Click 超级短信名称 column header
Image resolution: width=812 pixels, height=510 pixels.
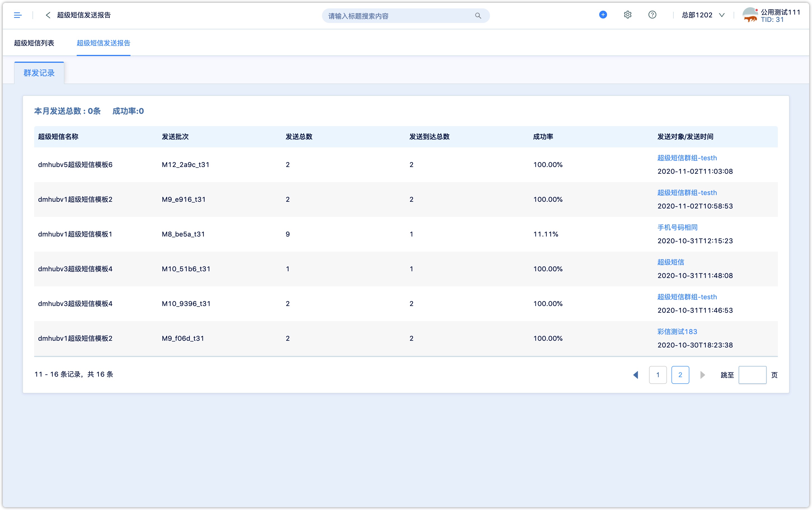coord(58,137)
